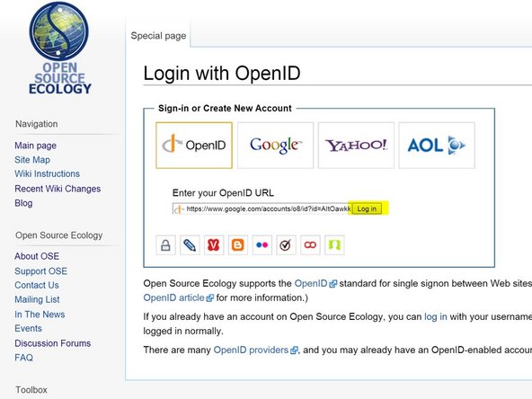
Task: Pick the red infinity loop icon
Action: 310,245
